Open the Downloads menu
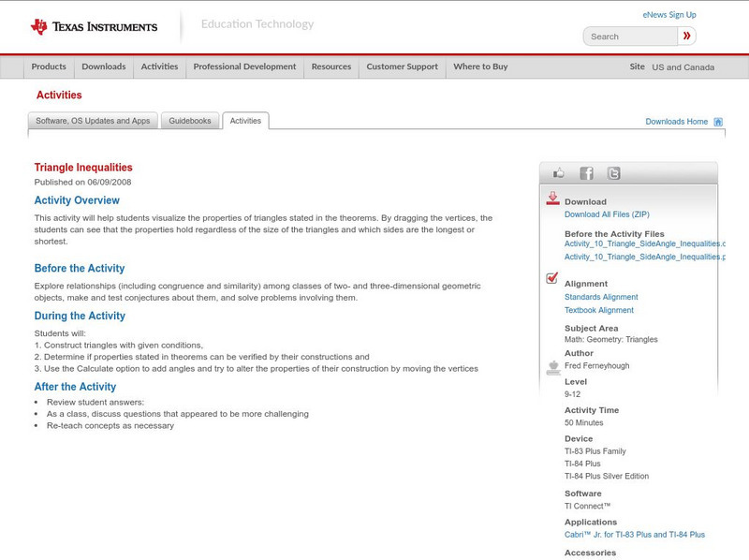The image size is (749, 560). 104,66
